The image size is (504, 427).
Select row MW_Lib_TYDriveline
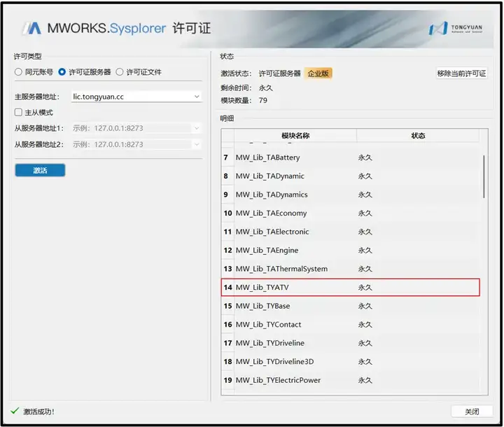[351, 343]
